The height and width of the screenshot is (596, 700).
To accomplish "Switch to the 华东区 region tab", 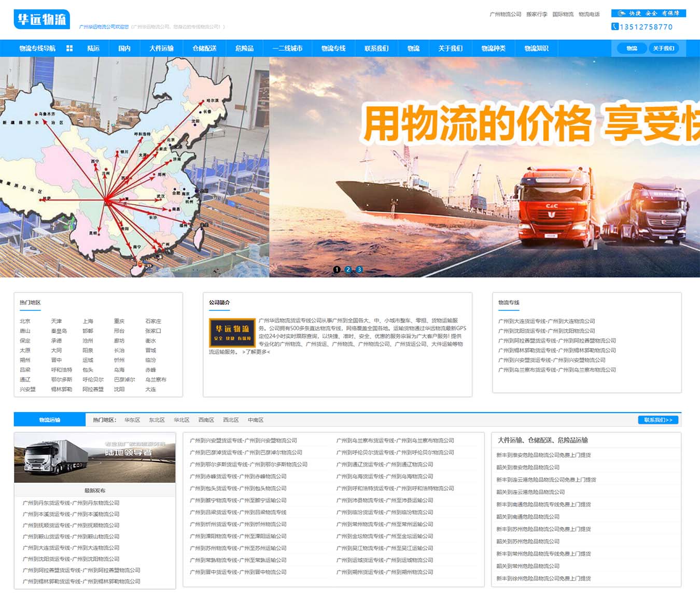I will [x=130, y=419].
